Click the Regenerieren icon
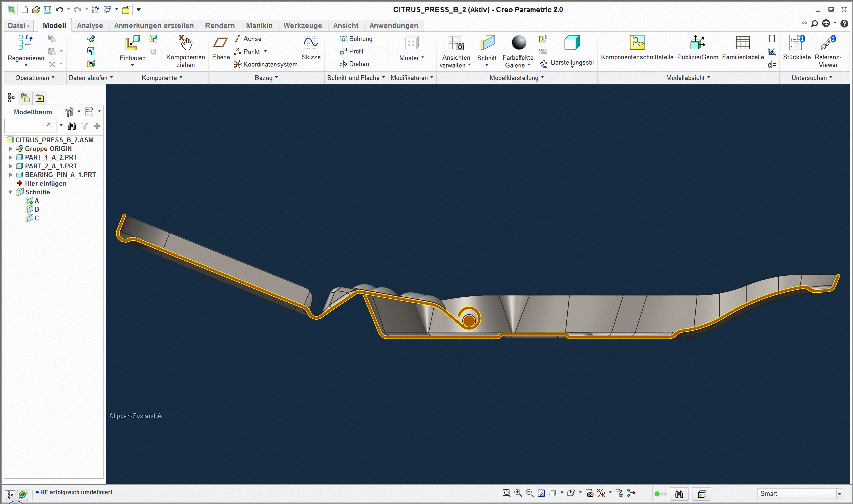853x504 pixels. pyautogui.click(x=26, y=42)
